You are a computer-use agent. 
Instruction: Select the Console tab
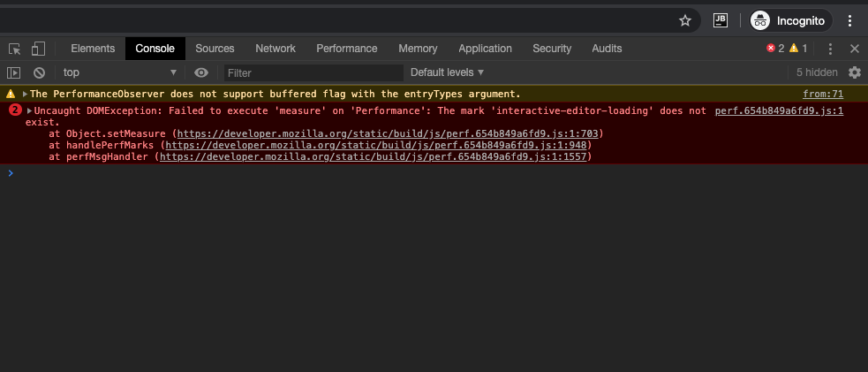155,49
